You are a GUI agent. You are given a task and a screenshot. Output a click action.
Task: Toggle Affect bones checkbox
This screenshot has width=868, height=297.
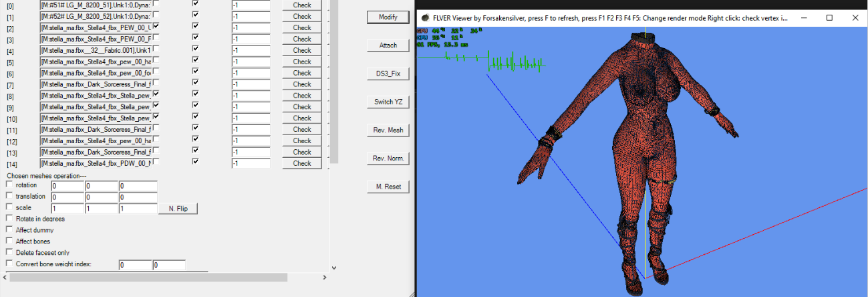(9, 241)
